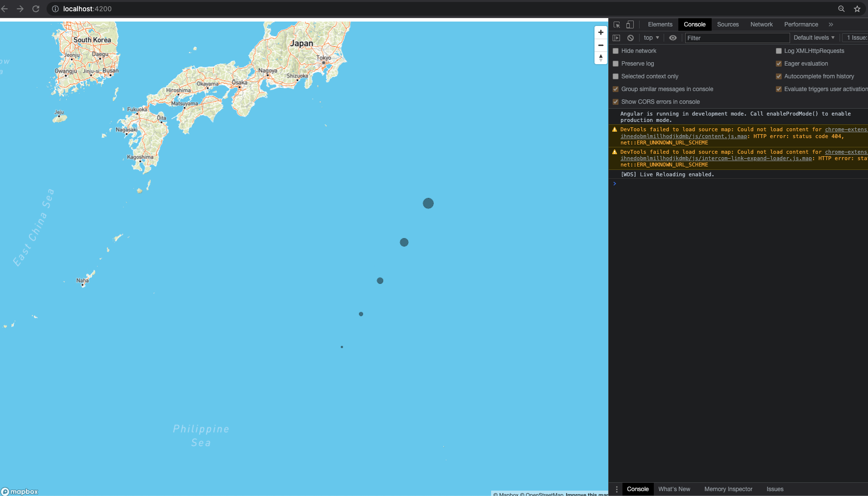The width and height of the screenshot is (868, 496).
Task: Enable the Hide network checkbox
Action: pyautogui.click(x=616, y=50)
